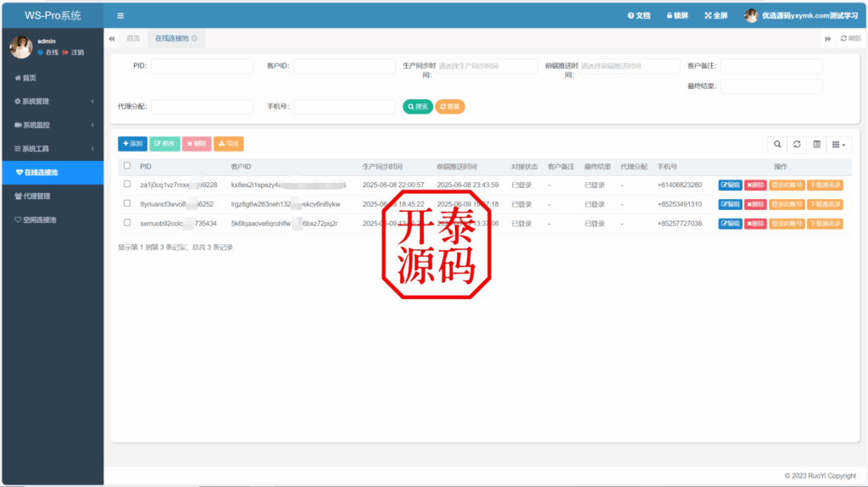Click the 锁屏 lock screen icon
868x487 pixels.
[677, 15]
